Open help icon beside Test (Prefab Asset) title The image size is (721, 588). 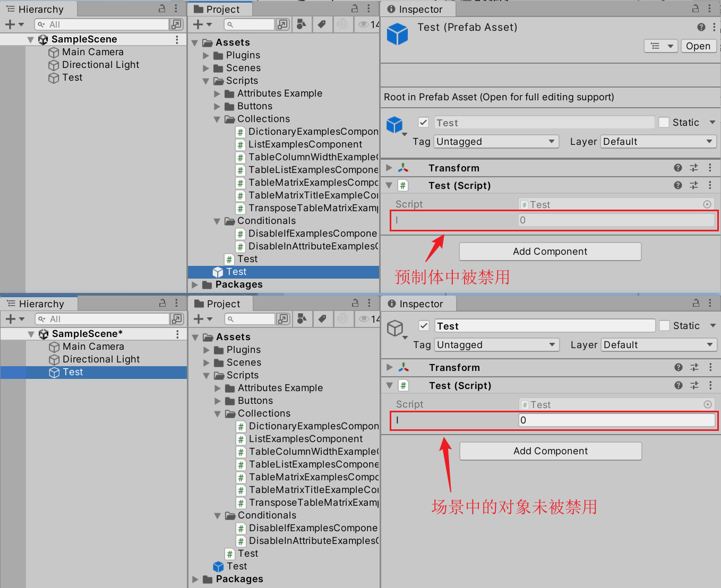click(x=701, y=27)
